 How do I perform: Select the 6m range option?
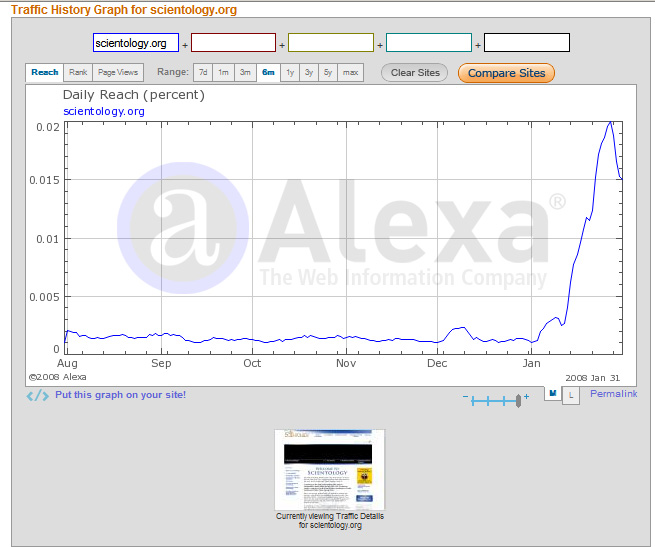tap(268, 72)
